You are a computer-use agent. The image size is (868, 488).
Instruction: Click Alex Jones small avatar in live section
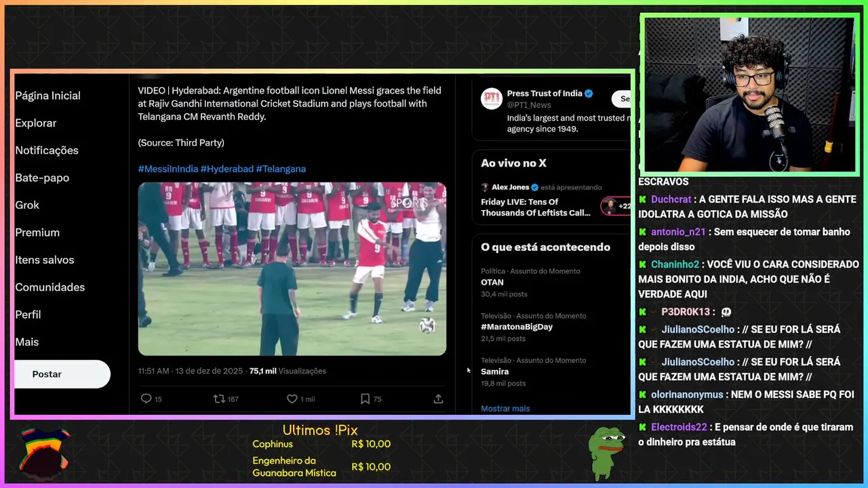pos(485,187)
